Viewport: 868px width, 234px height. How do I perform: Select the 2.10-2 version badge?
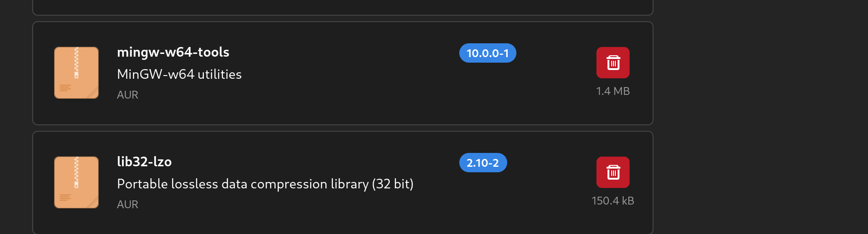[483, 163]
